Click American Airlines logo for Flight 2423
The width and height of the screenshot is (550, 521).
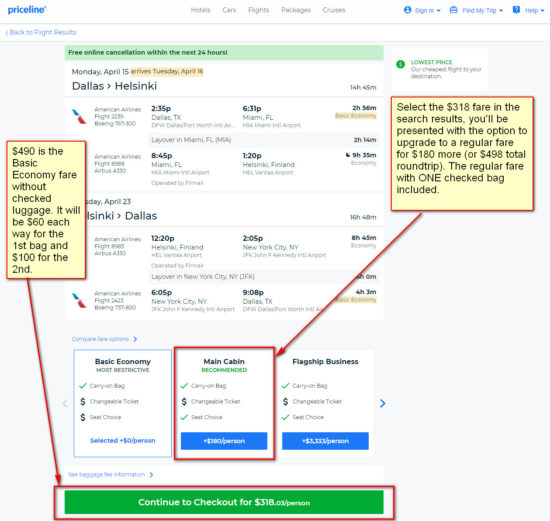click(79, 300)
